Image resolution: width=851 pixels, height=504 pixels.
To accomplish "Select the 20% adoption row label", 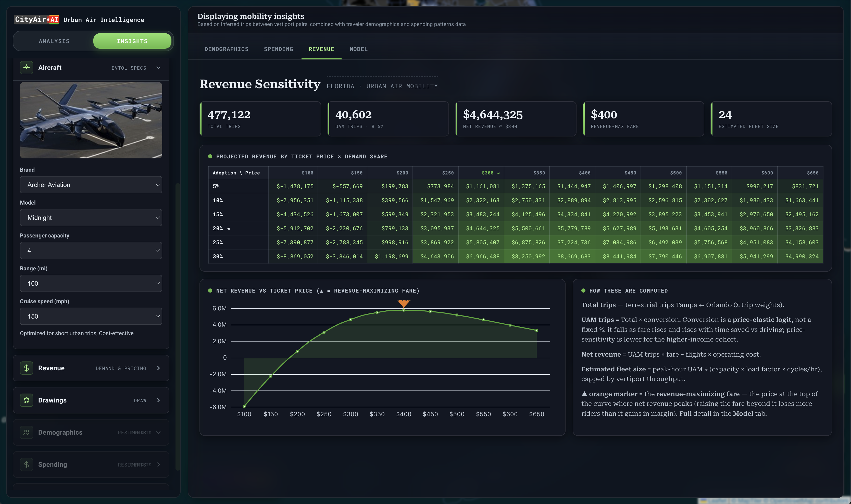I will click(239, 228).
